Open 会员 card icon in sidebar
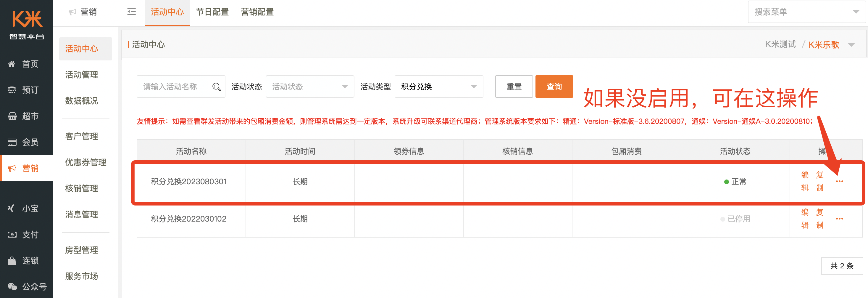The width and height of the screenshot is (868, 298). [12, 142]
